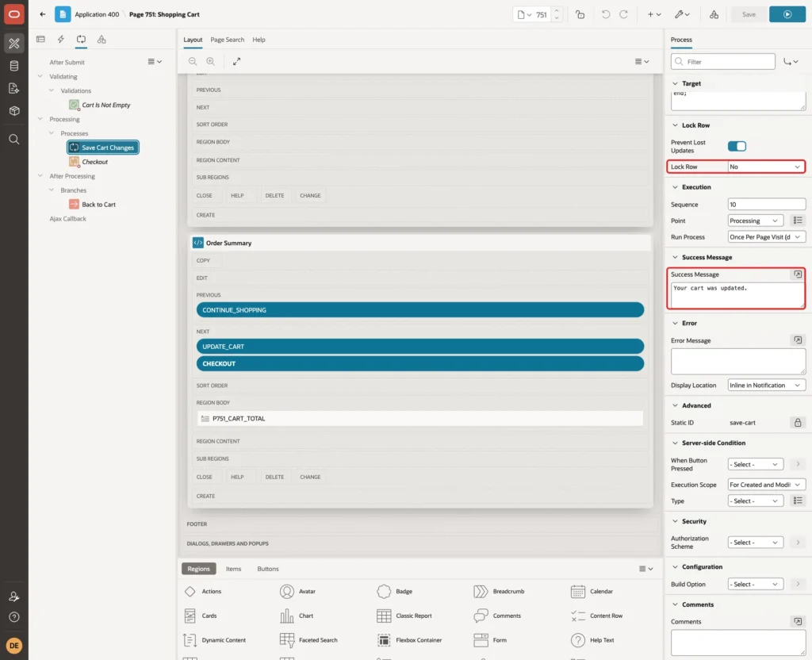The height and width of the screenshot is (660, 812).
Task: Open the Create plus menu in toolbar
Action: (653, 14)
